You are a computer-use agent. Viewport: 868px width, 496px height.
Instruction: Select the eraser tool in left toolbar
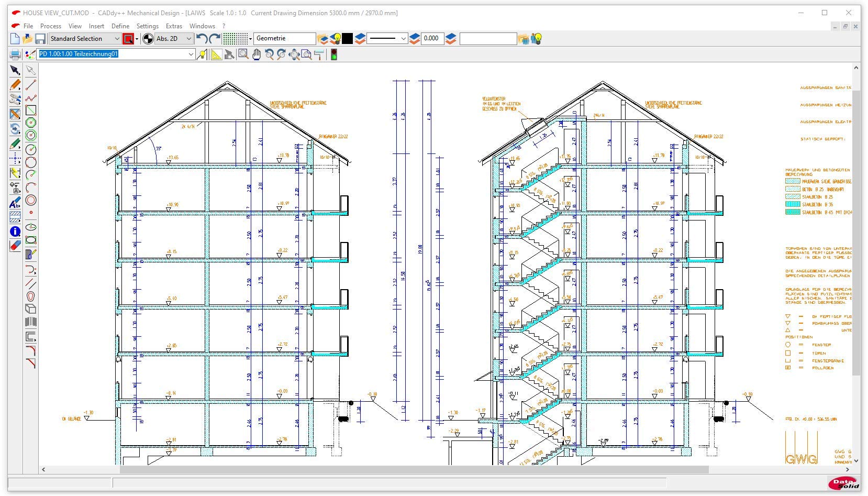coord(15,245)
